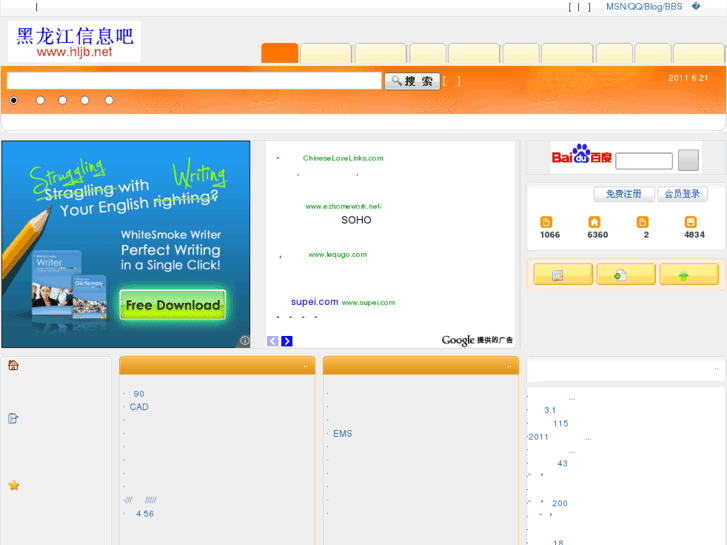Click the ad info icon on WhiteSmoke banner
This screenshot has width=727, height=545.
pyautogui.click(x=244, y=340)
